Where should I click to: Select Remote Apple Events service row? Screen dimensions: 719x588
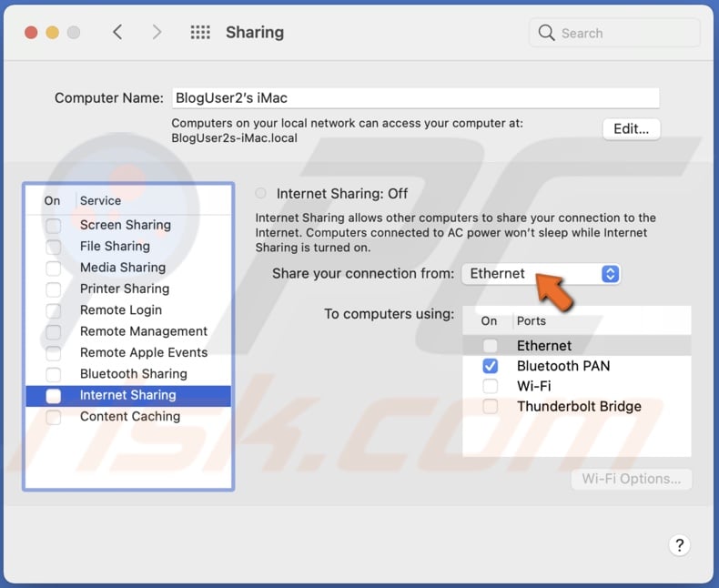click(x=128, y=352)
